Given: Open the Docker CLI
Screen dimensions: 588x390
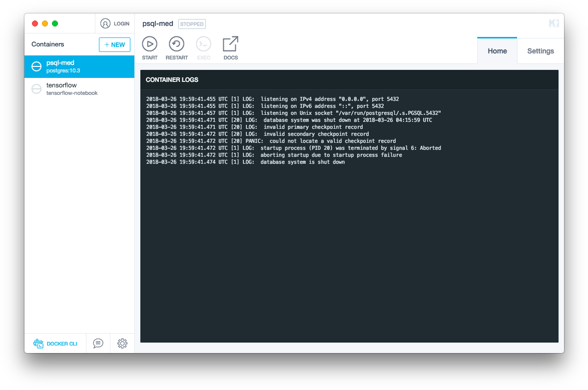Looking at the screenshot, I should [x=55, y=344].
